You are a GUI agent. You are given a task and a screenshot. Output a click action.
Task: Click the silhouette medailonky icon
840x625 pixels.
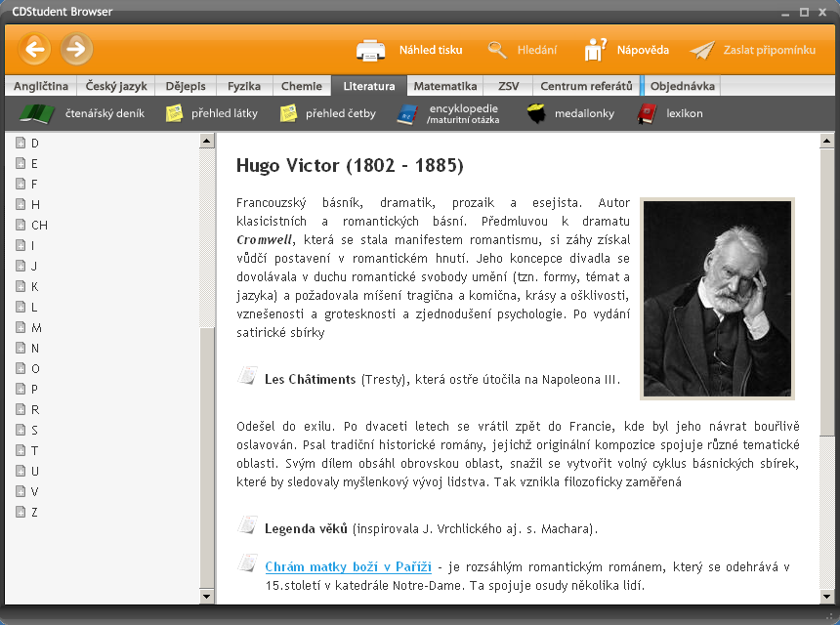[x=535, y=113]
